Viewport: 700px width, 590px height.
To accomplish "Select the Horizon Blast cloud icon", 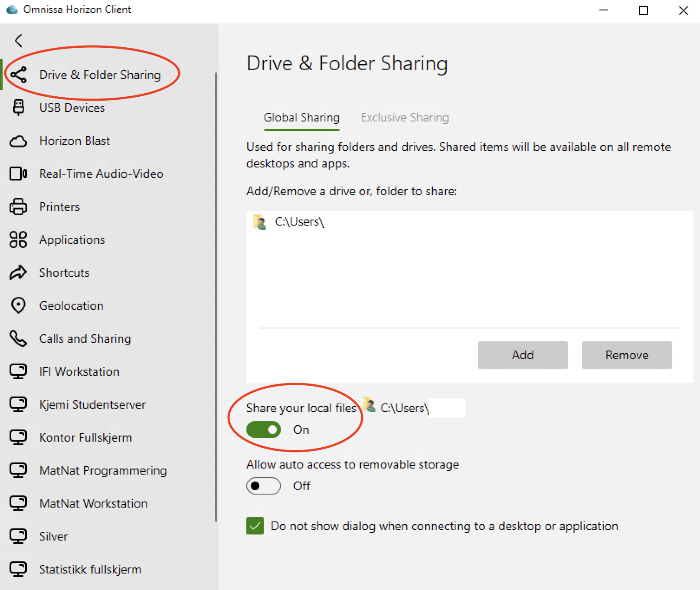I will tap(18, 141).
